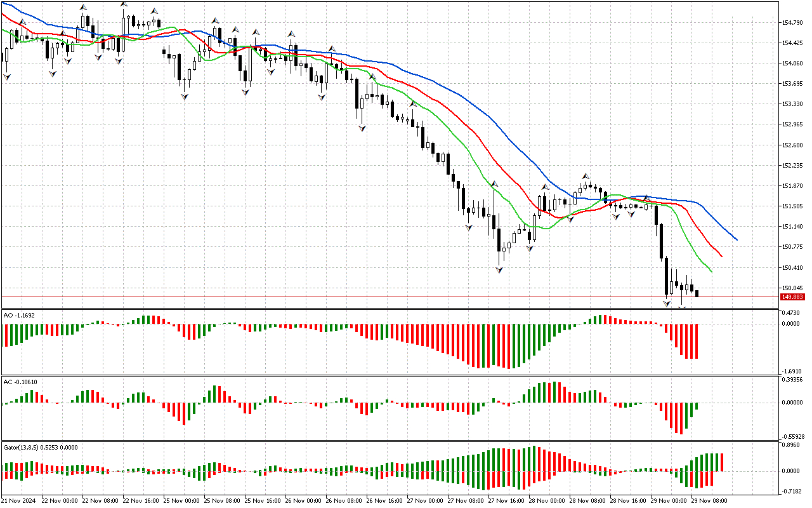812x508 pixels.
Task: Click the 26 Nov 00:00 time label
Action: (x=303, y=501)
